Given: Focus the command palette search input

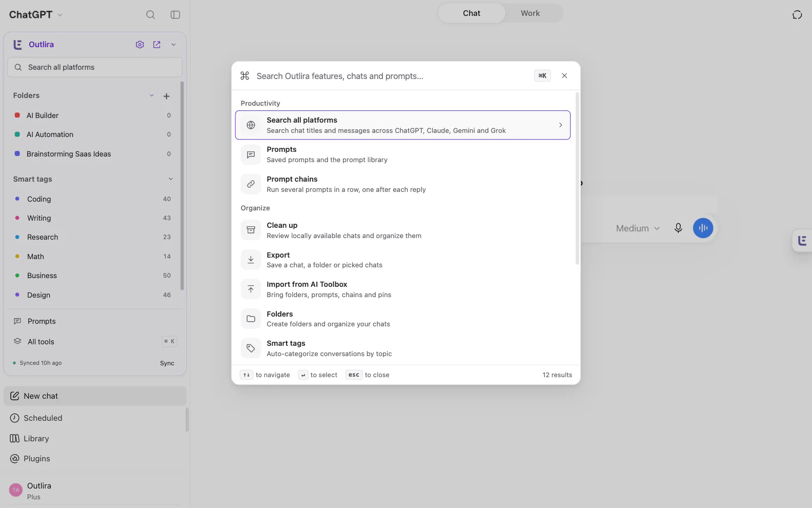Looking at the screenshot, I should point(392,76).
